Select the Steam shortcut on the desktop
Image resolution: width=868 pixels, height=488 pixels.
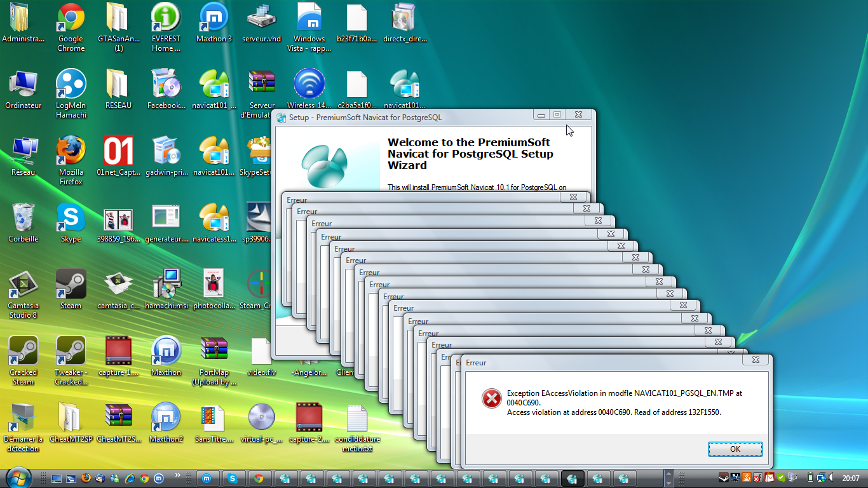(x=71, y=290)
